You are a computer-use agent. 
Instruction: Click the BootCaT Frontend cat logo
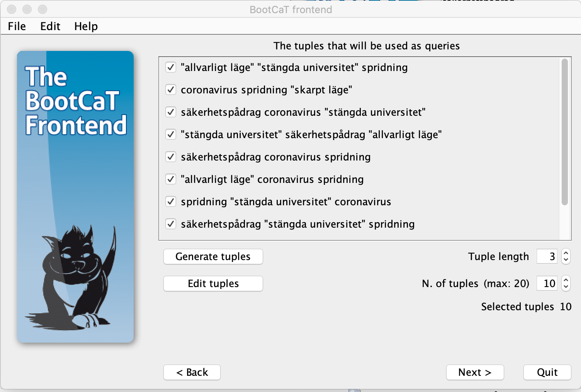75,197
